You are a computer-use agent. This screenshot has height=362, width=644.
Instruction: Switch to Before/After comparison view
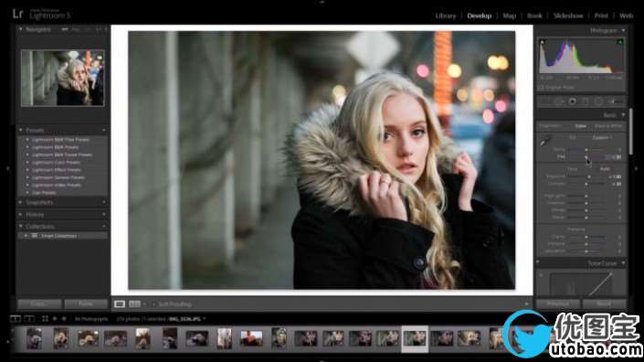(x=134, y=304)
